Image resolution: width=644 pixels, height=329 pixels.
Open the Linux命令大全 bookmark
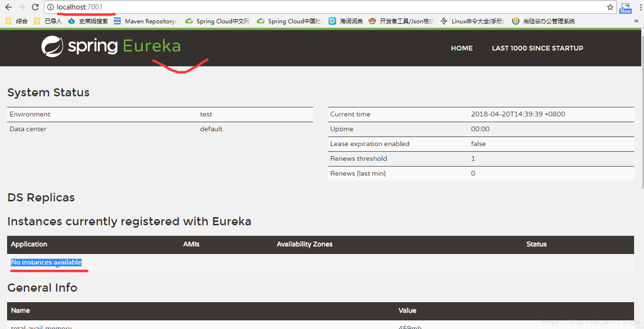pos(472,21)
